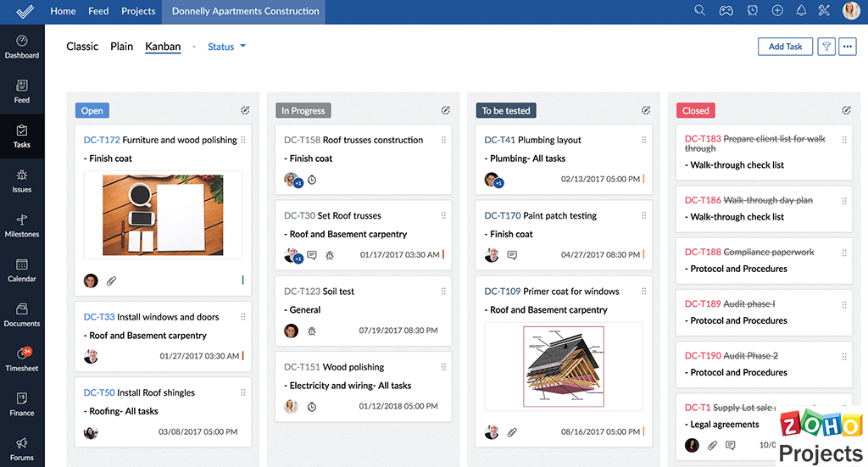This screenshot has width=868, height=467.
Task: Go to Milestones in the sidebar
Action: tap(22, 225)
